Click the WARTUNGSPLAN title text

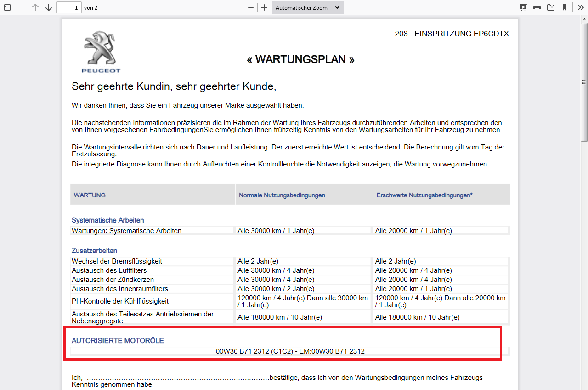point(300,59)
